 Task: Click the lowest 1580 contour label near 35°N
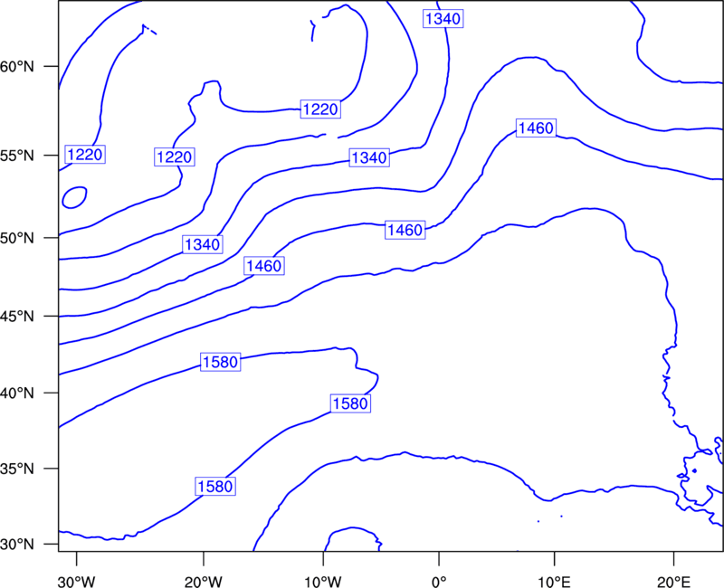click(x=215, y=487)
